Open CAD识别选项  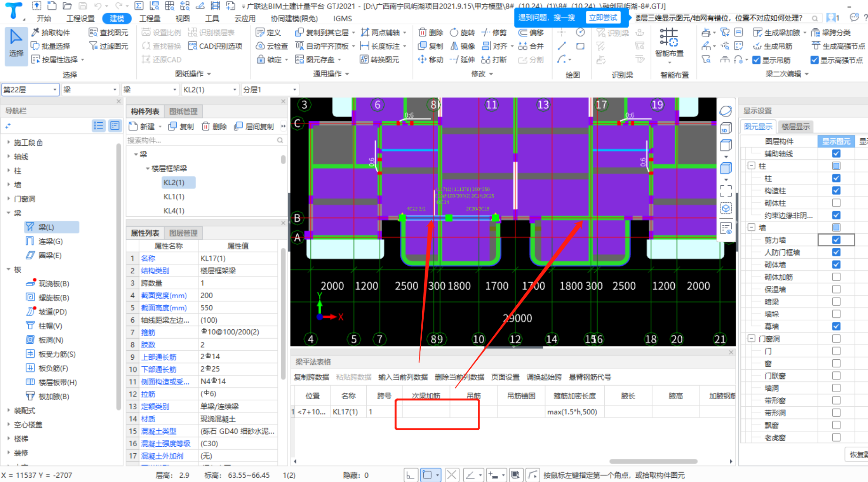click(x=215, y=46)
